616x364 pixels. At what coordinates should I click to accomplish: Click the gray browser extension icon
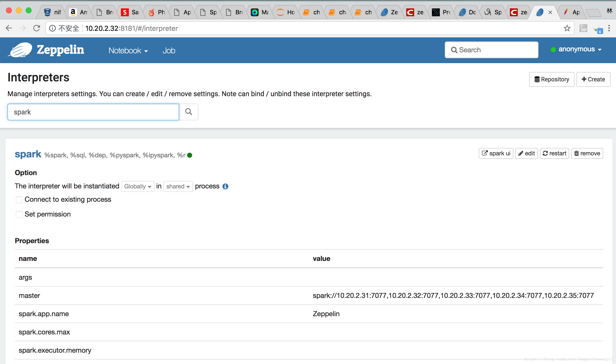(x=583, y=28)
